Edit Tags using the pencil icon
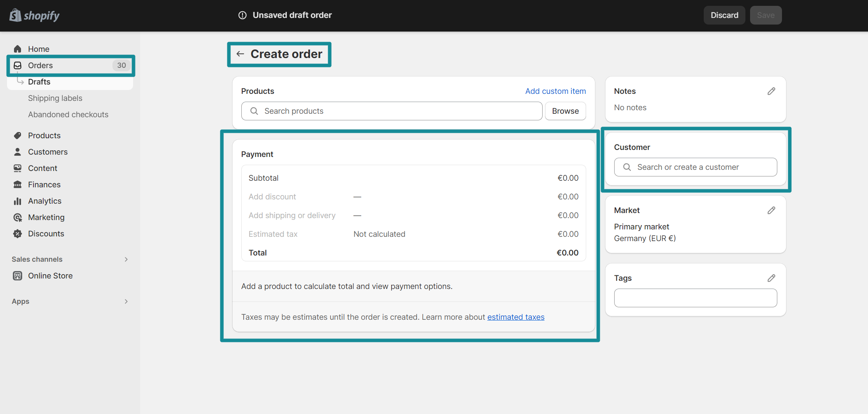This screenshot has height=414, width=868. point(771,278)
